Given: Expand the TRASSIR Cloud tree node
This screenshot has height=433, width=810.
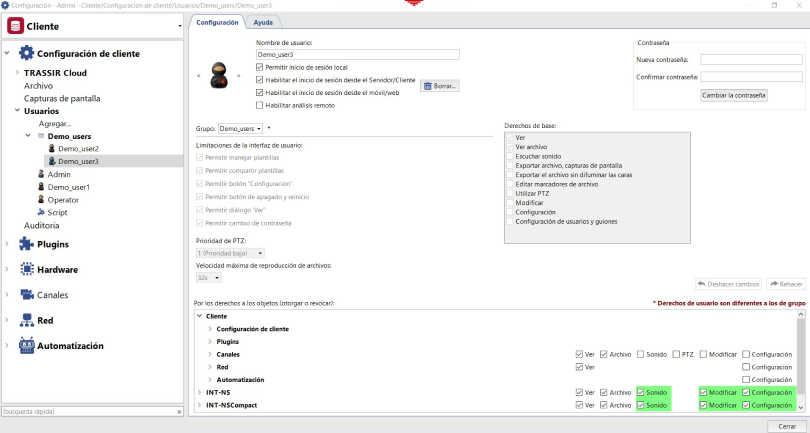Looking at the screenshot, I should pos(17,73).
